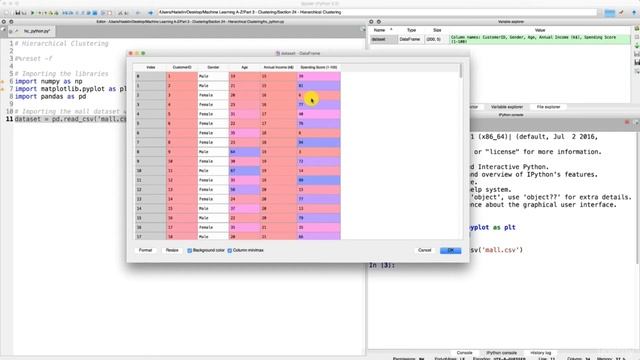Click the blue OK button
This screenshot has width=640, height=360.
pyautogui.click(x=451, y=250)
